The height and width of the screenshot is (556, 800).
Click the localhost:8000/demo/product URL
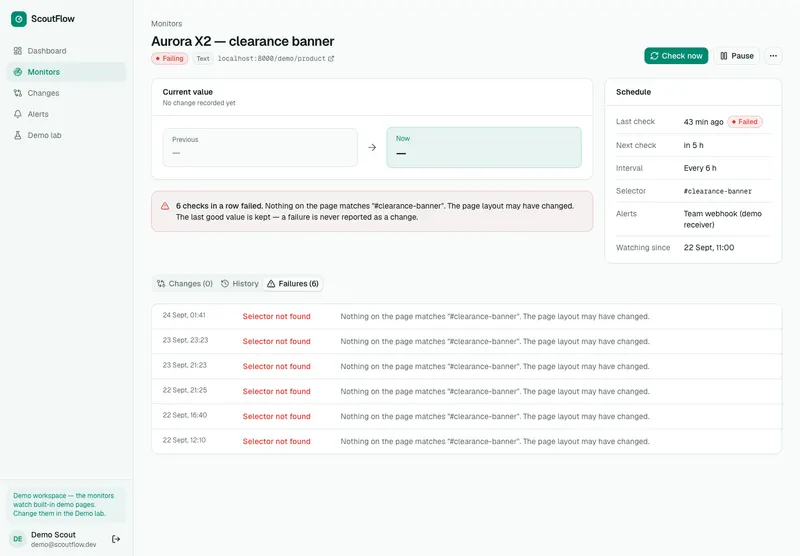[271, 59]
